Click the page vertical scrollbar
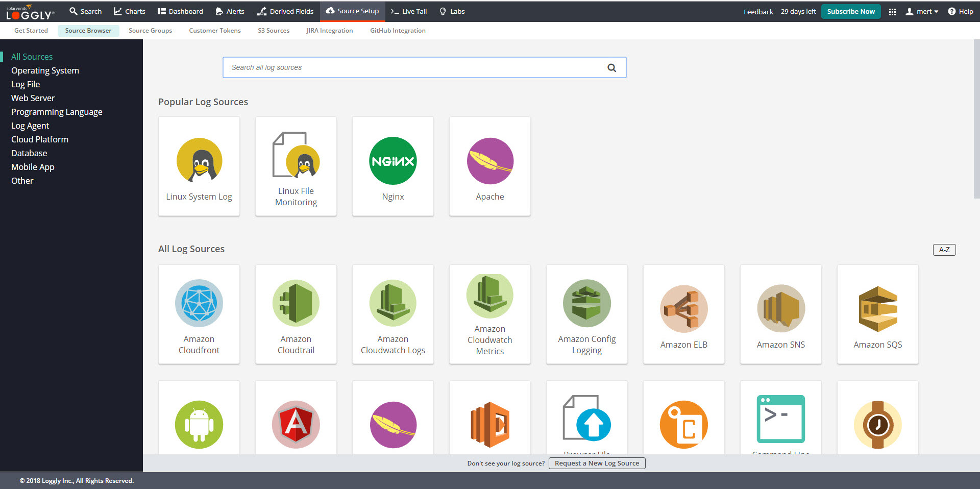The image size is (980, 489). tap(976, 120)
